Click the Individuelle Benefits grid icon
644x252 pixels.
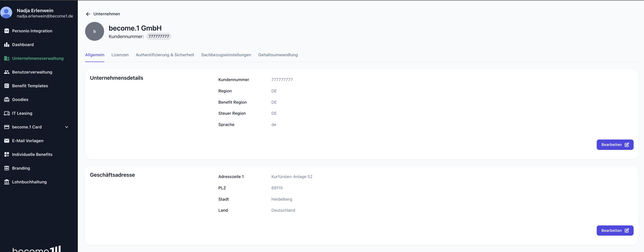pos(7,155)
